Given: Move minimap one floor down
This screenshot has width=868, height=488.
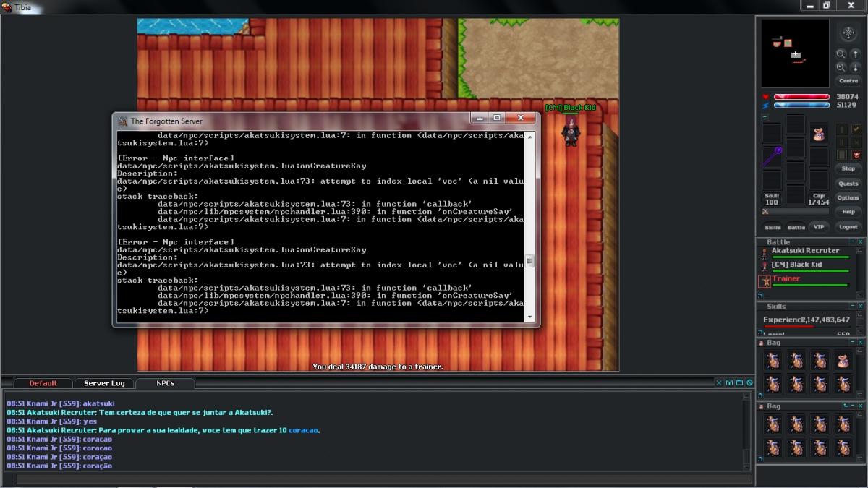Looking at the screenshot, I should pyautogui.click(x=854, y=67).
